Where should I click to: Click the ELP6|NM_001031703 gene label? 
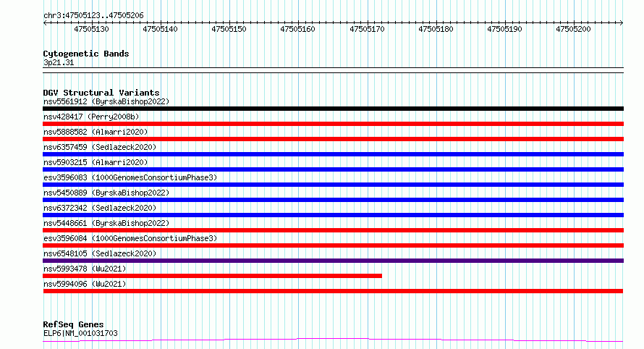point(80,333)
